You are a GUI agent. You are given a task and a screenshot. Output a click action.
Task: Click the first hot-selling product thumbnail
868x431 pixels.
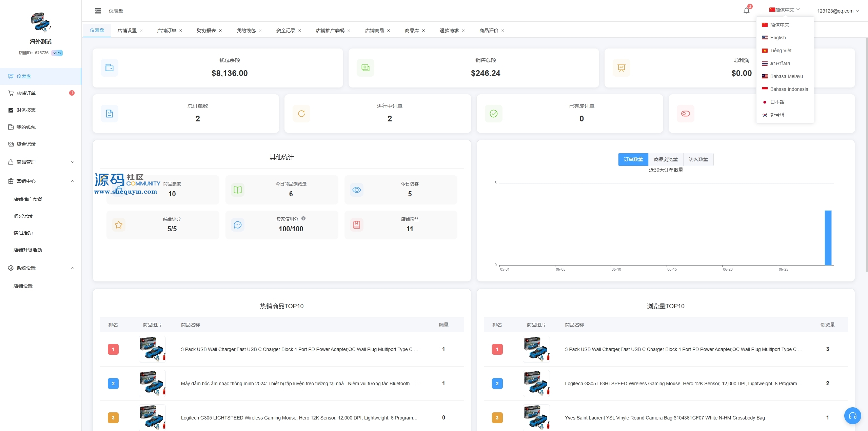pyautogui.click(x=152, y=349)
